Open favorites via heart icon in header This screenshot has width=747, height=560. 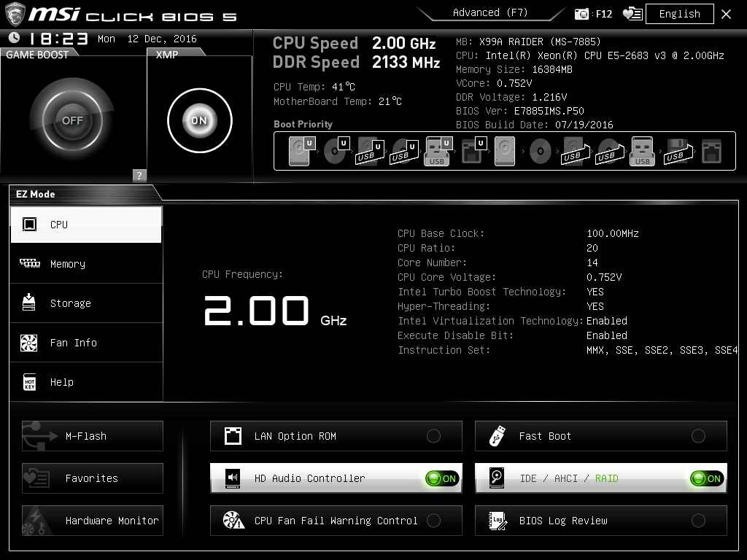pyautogui.click(x=632, y=14)
